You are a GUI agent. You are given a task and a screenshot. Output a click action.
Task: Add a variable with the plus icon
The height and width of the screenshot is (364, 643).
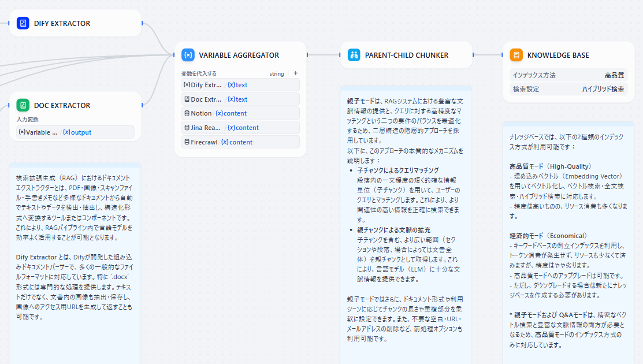click(296, 73)
